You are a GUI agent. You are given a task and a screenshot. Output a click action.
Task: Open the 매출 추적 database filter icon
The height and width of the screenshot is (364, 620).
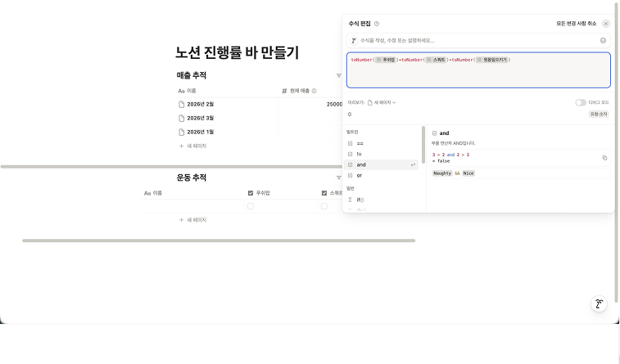point(339,76)
